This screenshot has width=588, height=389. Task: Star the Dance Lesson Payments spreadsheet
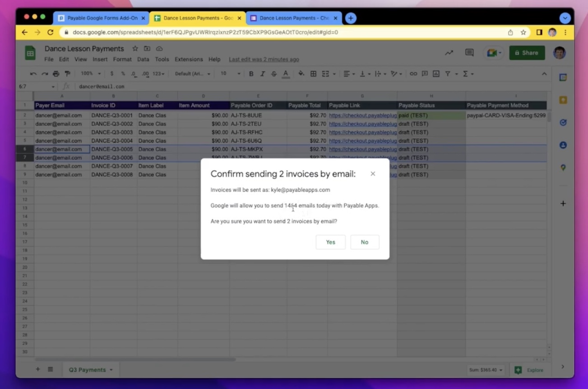coord(134,48)
